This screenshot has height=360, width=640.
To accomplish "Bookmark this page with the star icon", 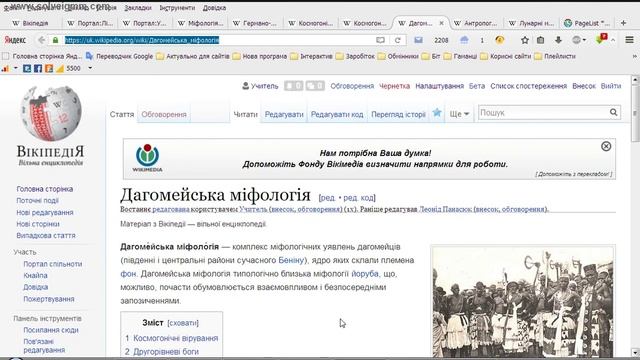I will [x=525, y=40].
